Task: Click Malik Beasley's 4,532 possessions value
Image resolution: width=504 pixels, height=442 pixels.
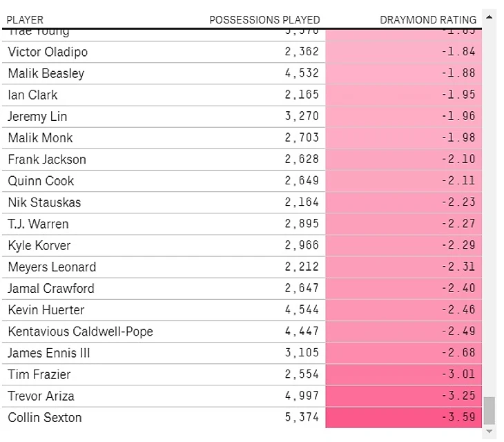Action: [302, 73]
